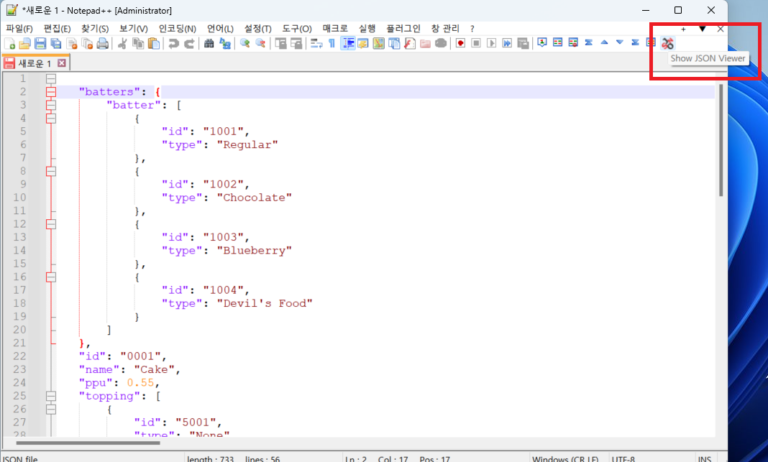
Task: Open the 언어(L) menu
Action: coord(220,29)
